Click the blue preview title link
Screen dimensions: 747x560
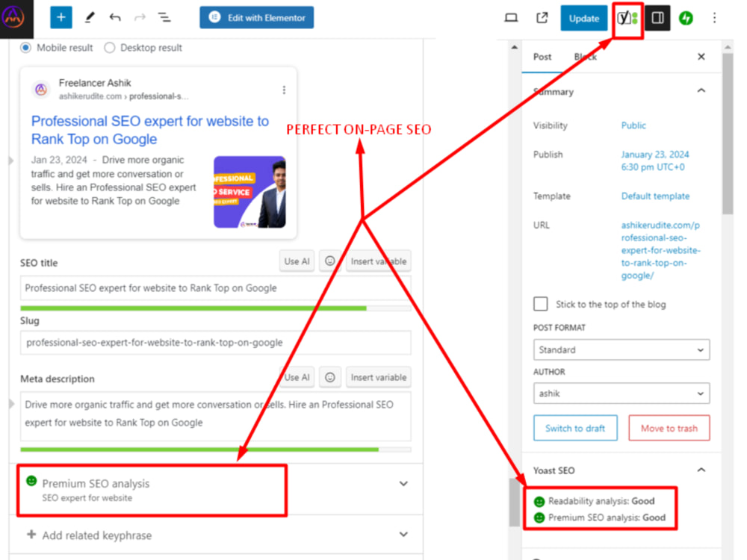pos(149,129)
